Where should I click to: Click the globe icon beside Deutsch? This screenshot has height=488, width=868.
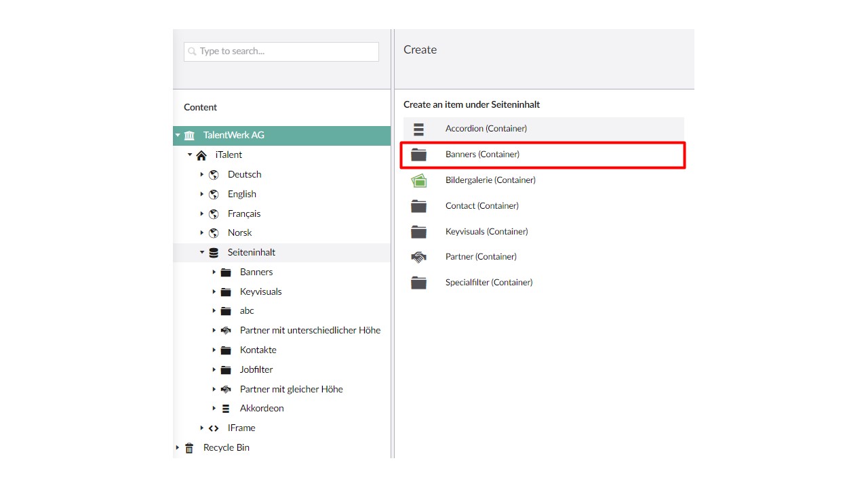point(214,175)
